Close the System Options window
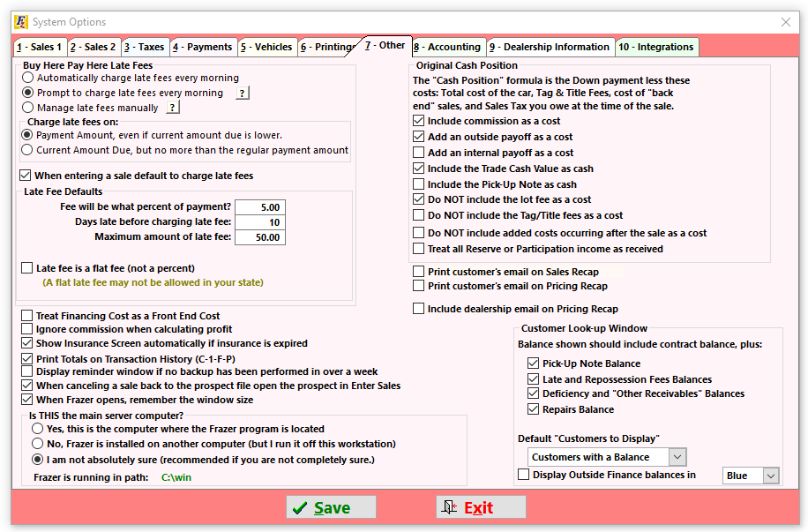 coord(786,22)
